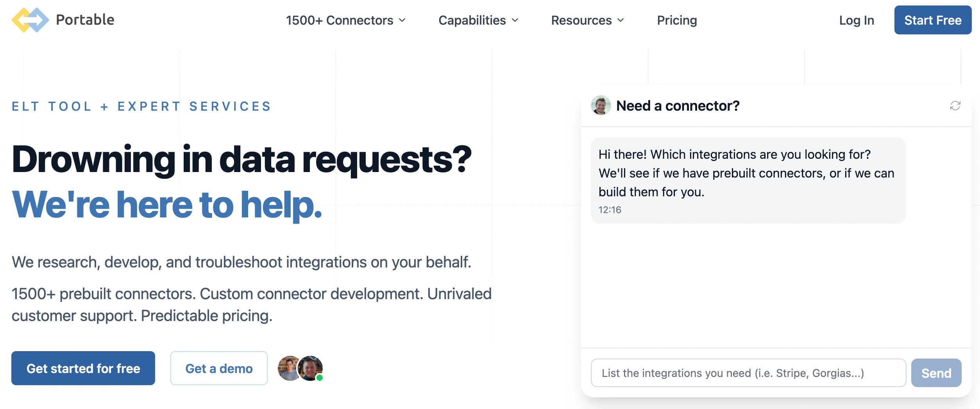This screenshot has height=409, width=980.
Task: Select the chat greeting message bubble
Action: [x=748, y=180]
